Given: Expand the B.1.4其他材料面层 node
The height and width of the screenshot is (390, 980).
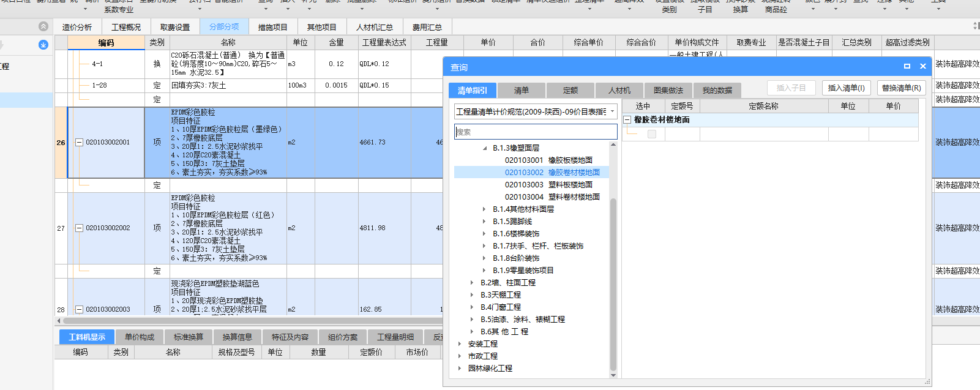Looking at the screenshot, I should pyautogui.click(x=485, y=209).
